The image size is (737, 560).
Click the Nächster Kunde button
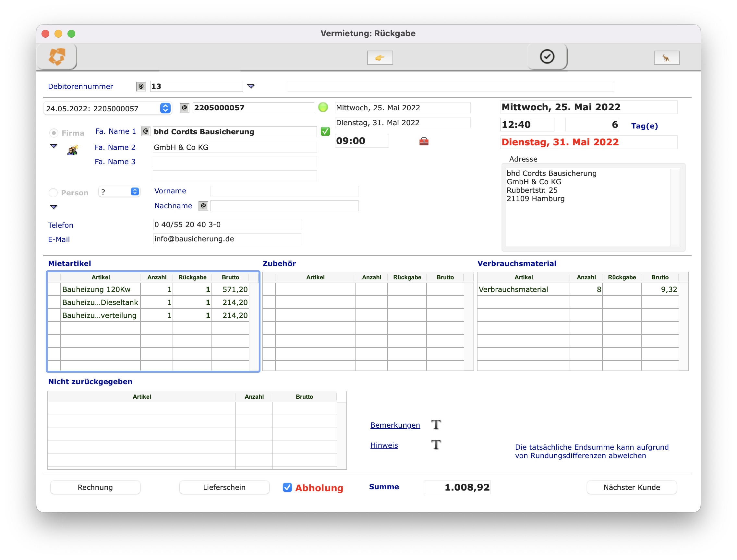631,487
